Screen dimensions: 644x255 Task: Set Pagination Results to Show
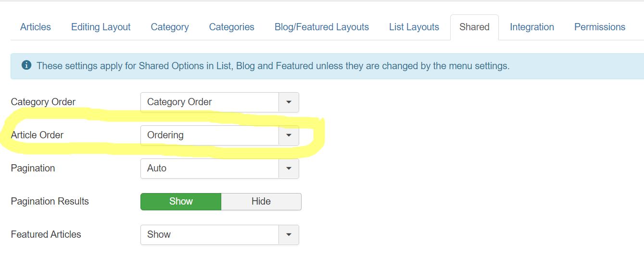(181, 202)
